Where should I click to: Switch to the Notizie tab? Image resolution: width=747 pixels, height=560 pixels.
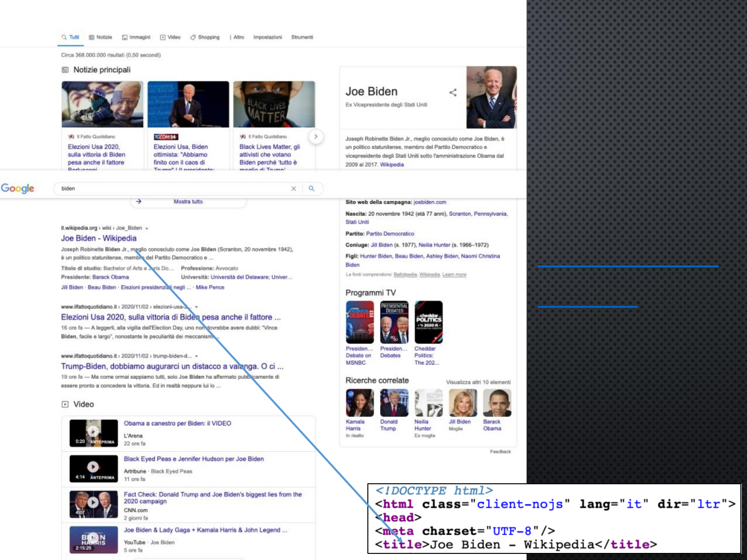point(100,37)
